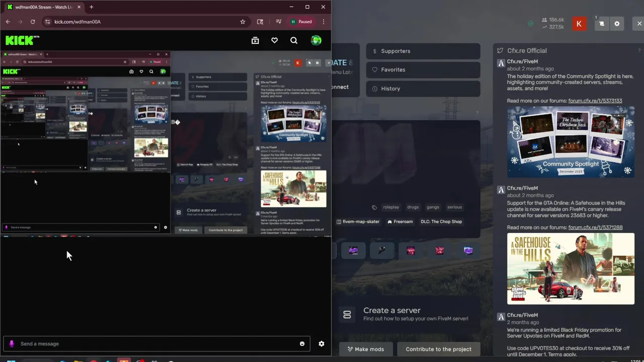Click the Send a message chat field
Screen dimensions: 644x362
click(x=156, y=344)
